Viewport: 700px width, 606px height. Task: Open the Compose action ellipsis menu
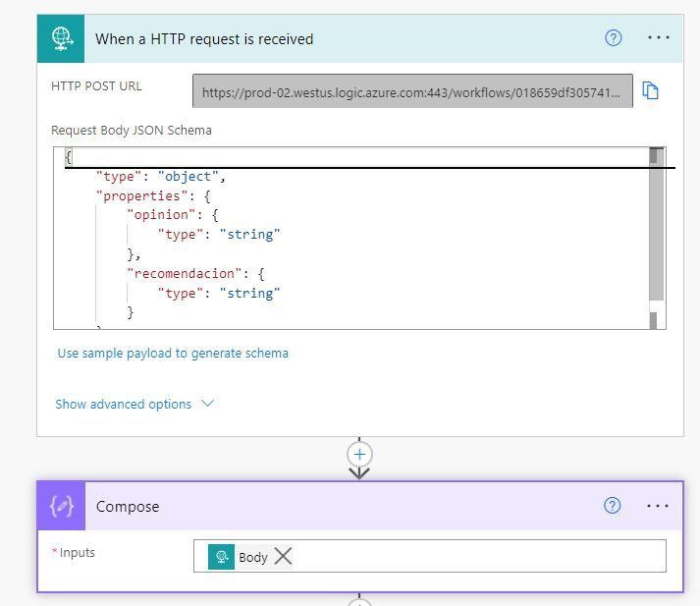pyautogui.click(x=658, y=506)
